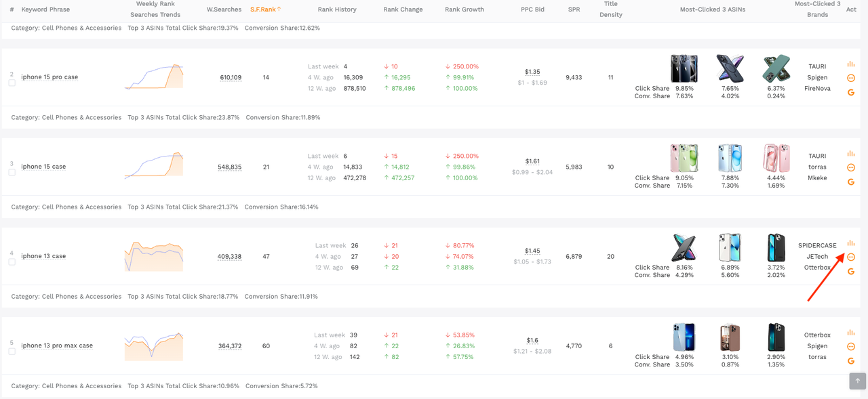Open bar chart icon for iphone 15 case
Image resolution: width=868 pixels, height=399 pixels.
(851, 153)
